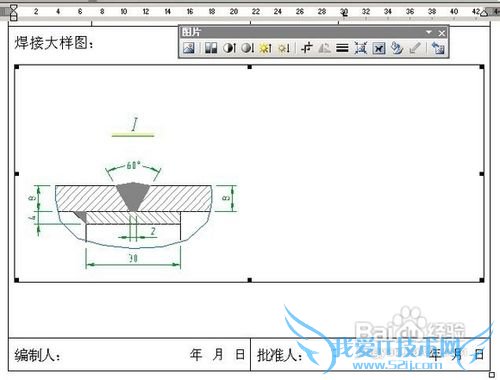The image size is (500, 380).
Task: Click the 年 in the 编制人 cell
Action: (x=196, y=354)
